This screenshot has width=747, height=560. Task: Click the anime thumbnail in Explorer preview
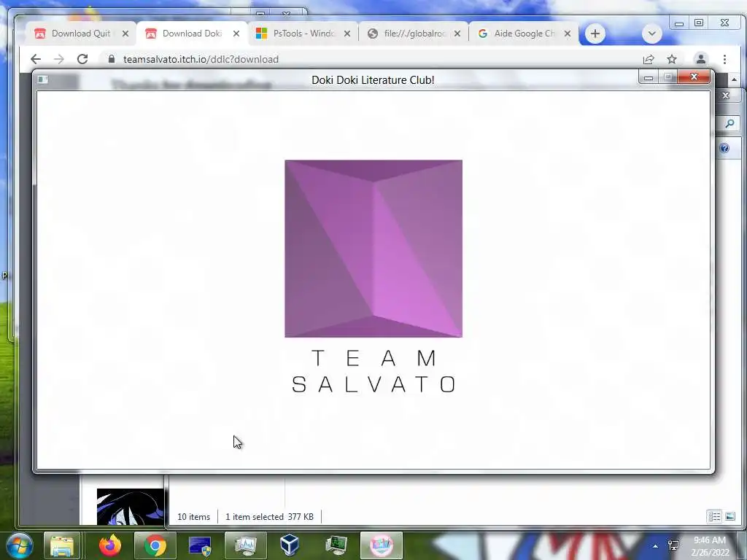[x=130, y=507]
